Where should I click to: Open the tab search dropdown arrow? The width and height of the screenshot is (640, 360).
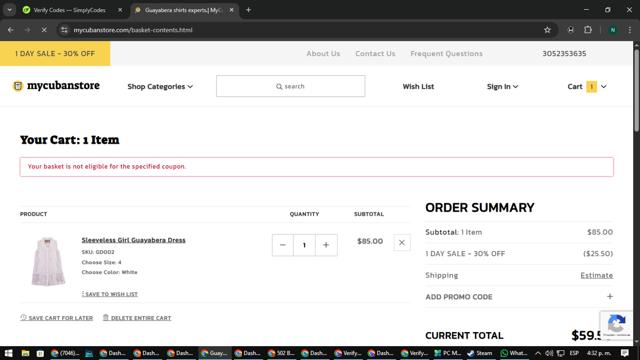coord(9,10)
